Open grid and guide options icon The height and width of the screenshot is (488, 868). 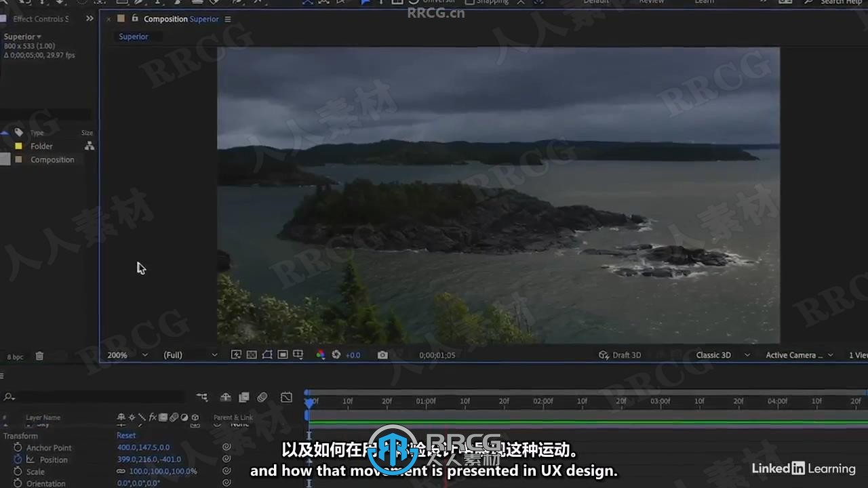[298, 354]
